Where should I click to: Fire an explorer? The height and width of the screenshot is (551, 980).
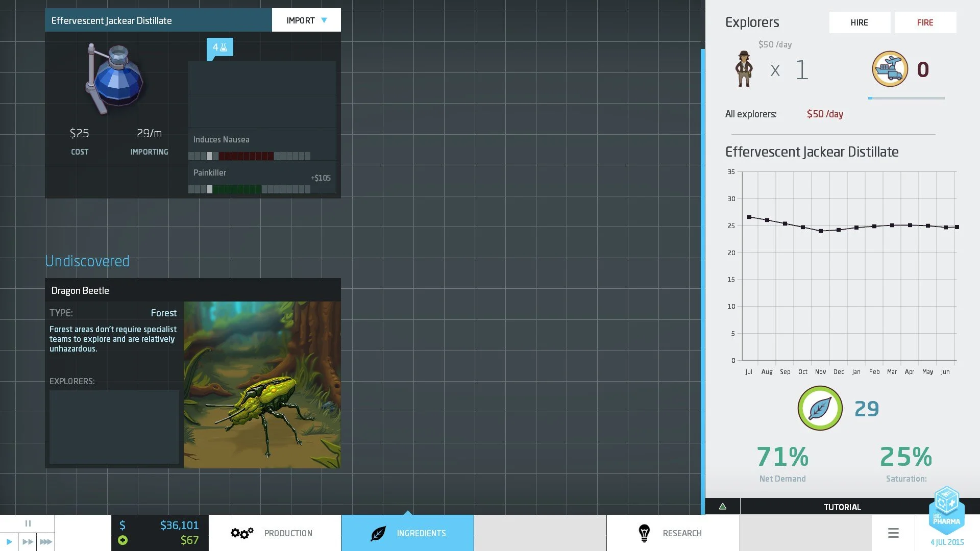pos(925,22)
